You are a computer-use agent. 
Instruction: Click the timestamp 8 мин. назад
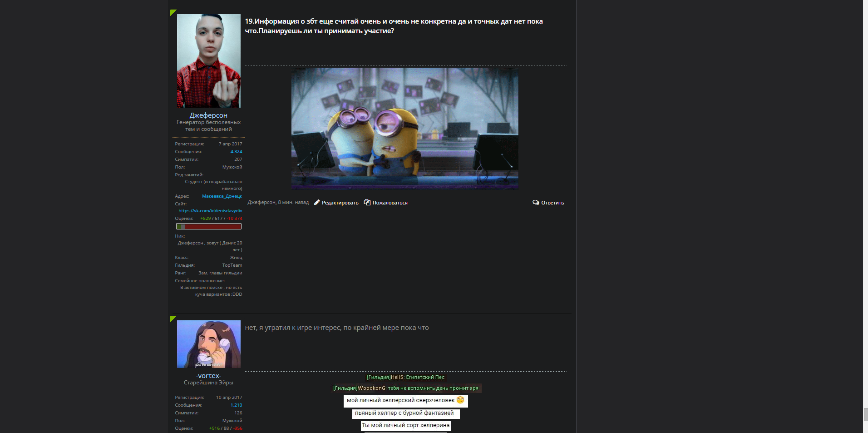pyautogui.click(x=293, y=203)
